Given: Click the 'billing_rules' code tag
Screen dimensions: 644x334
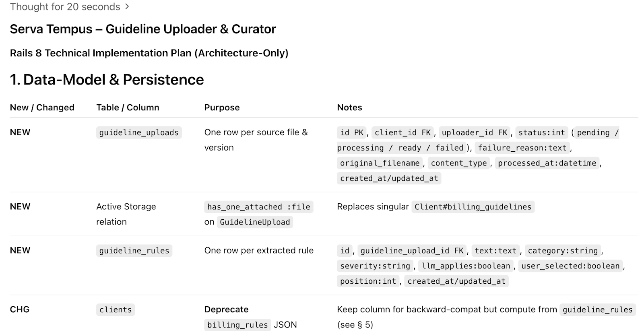Looking at the screenshot, I should pos(237,325).
